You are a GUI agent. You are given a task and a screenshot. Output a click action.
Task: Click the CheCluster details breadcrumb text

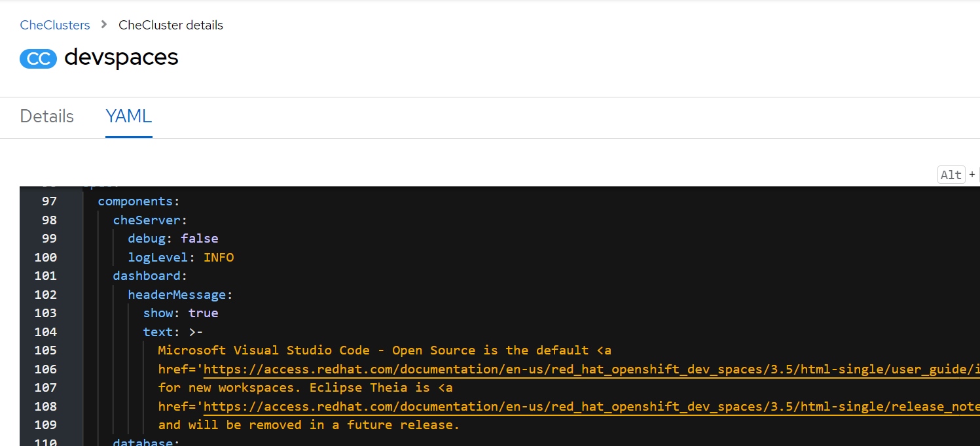(x=171, y=25)
